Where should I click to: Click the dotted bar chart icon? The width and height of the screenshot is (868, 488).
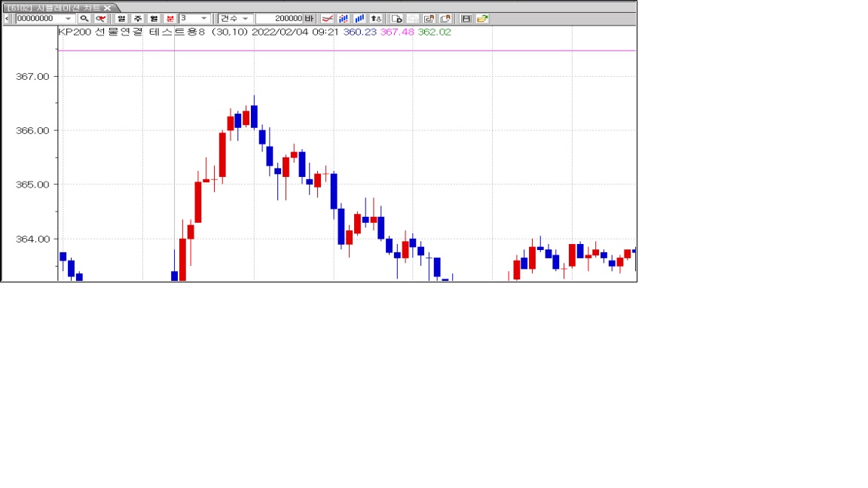coord(344,18)
